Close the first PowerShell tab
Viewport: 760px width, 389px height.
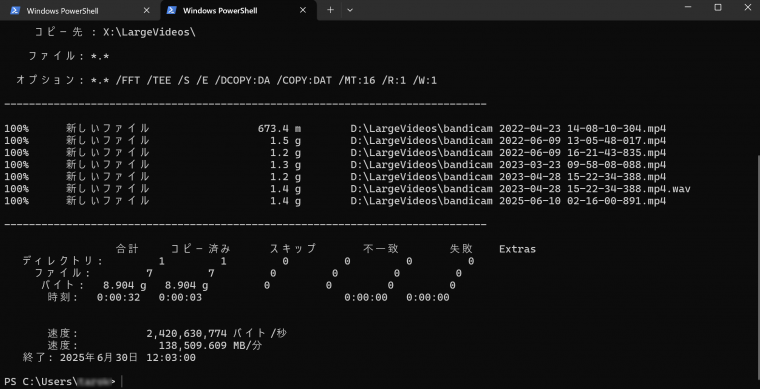(146, 10)
